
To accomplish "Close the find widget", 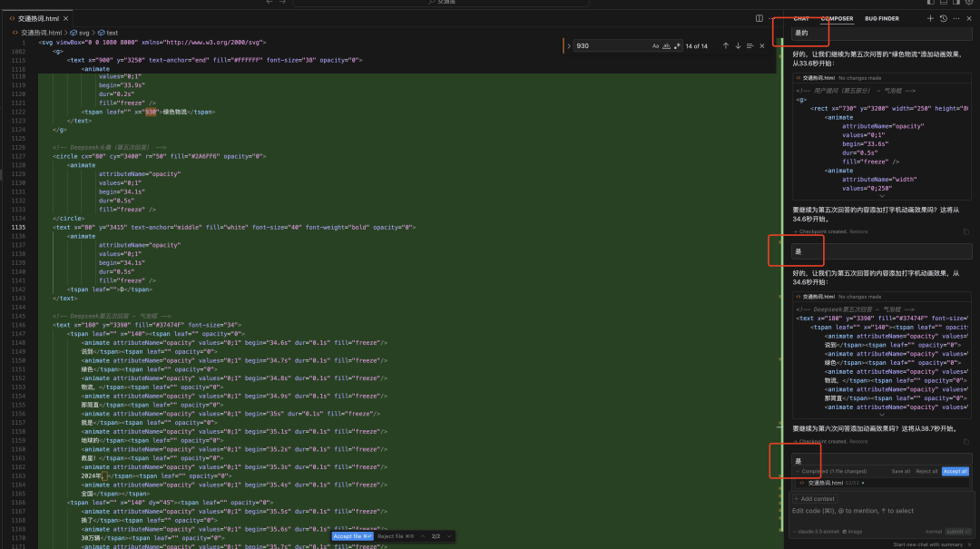I will [762, 45].
